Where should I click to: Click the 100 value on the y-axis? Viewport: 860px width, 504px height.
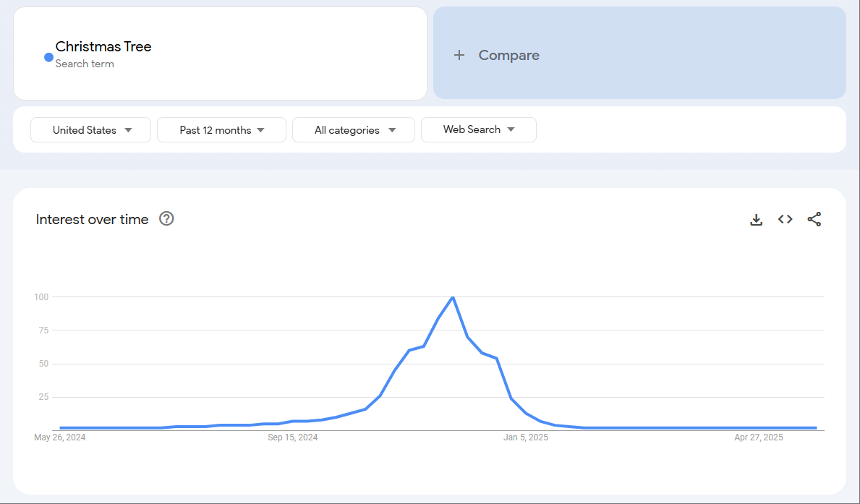[x=41, y=296]
